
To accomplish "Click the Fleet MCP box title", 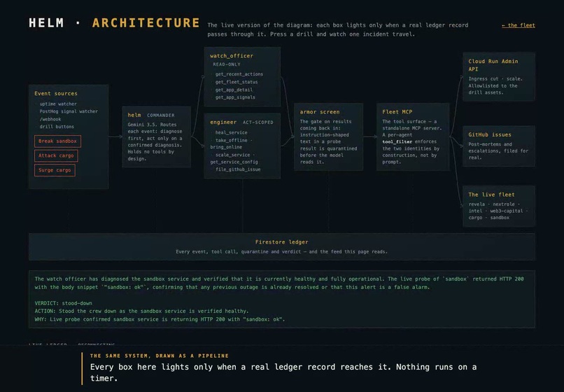I will click(x=397, y=111).
